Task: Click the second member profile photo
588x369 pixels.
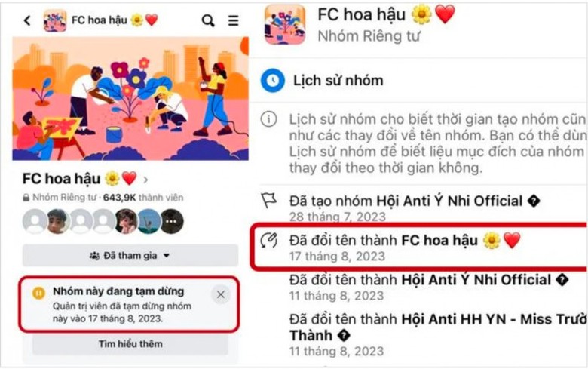Action: pyautogui.click(x=58, y=221)
